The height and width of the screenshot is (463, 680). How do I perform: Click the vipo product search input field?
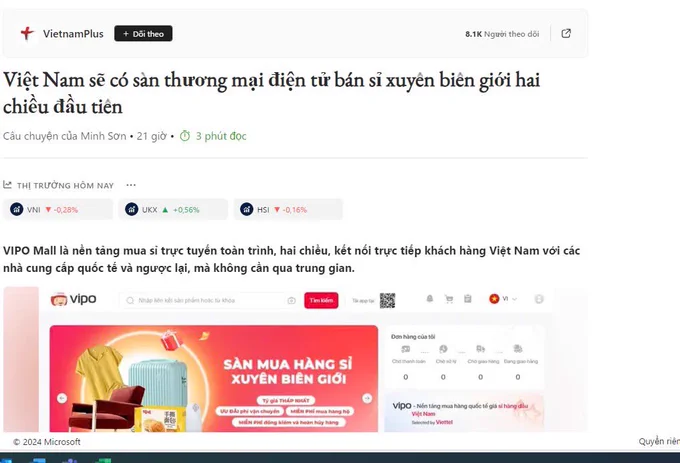(x=206, y=300)
